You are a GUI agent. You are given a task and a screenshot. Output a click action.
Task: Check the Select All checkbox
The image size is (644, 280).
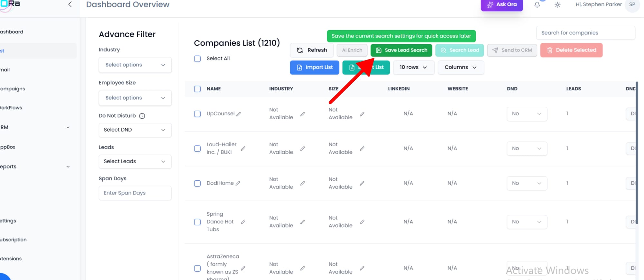pos(197,59)
